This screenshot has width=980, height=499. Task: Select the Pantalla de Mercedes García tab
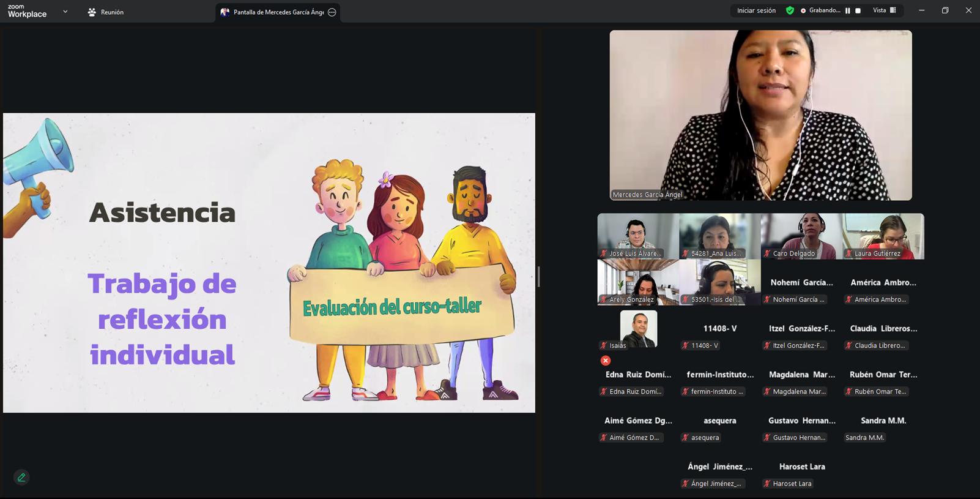click(x=272, y=12)
